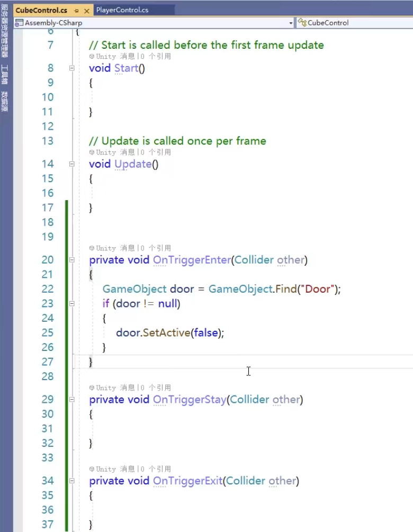Click the Unity message CodeLens above Update()
The height and width of the screenshot is (532, 413).
click(x=130, y=152)
